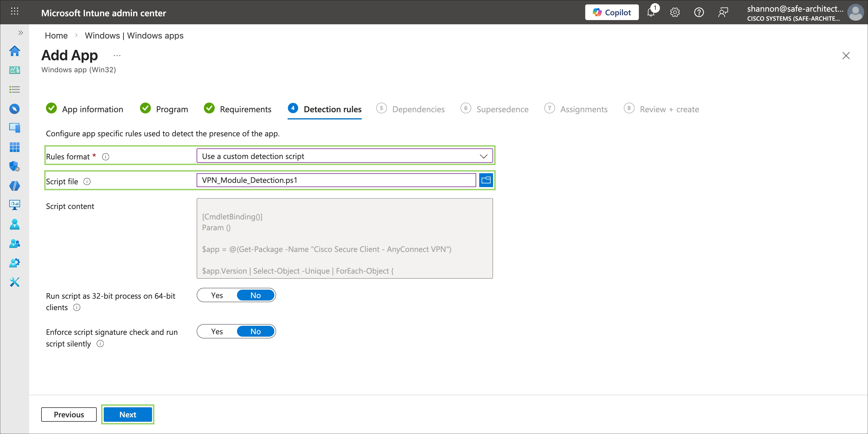Click the shannon@safe-architect account name
This screenshot has height=434, width=868.
click(795, 9)
